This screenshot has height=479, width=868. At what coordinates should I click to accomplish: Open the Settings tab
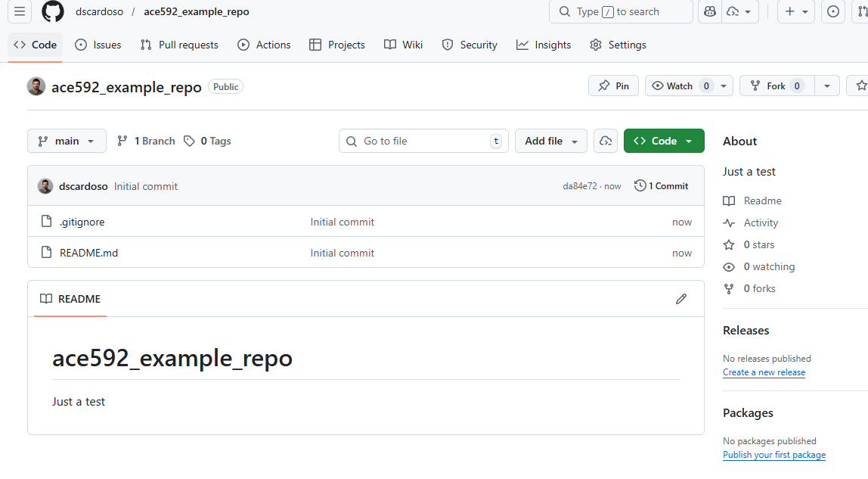[x=618, y=45]
